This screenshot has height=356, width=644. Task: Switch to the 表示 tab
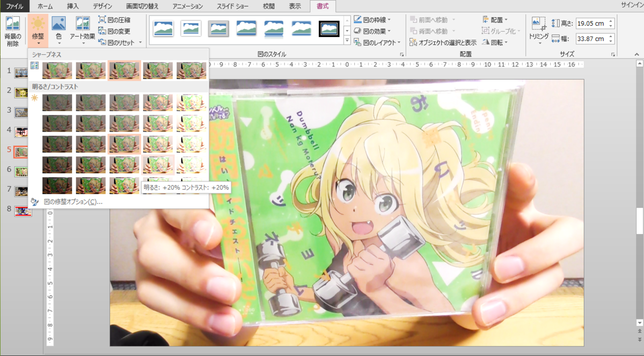click(x=295, y=6)
